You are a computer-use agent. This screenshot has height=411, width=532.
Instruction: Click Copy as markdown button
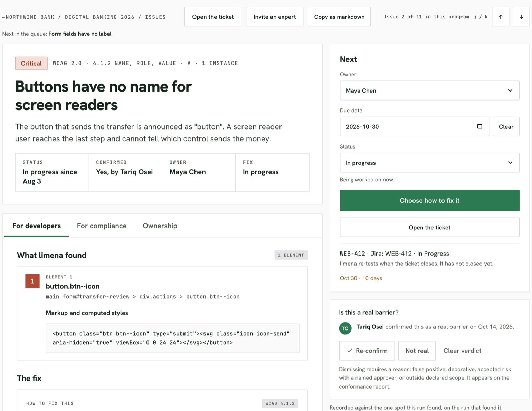pyautogui.click(x=339, y=17)
